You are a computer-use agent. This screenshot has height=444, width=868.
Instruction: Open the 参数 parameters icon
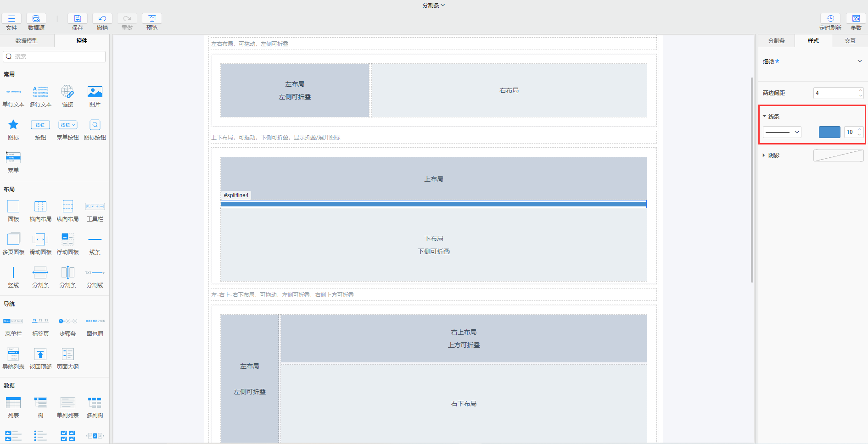(x=856, y=19)
